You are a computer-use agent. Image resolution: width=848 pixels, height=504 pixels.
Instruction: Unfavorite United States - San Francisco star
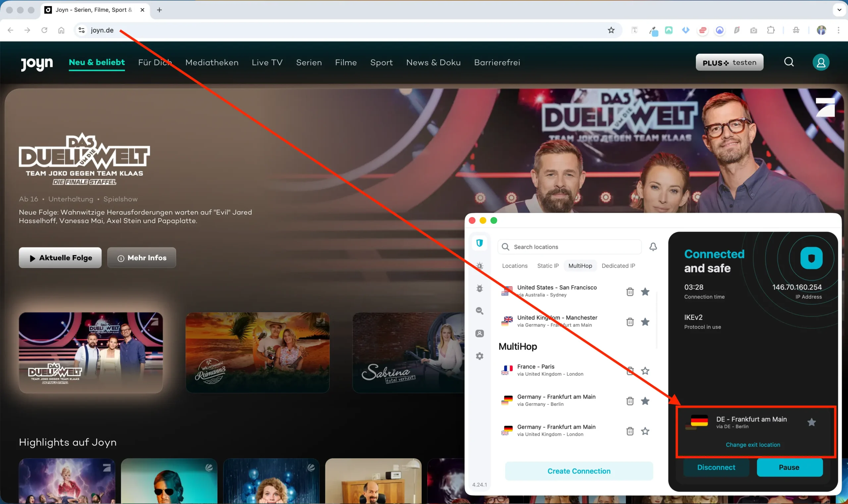pyautogui.click(x=645, y=292)
